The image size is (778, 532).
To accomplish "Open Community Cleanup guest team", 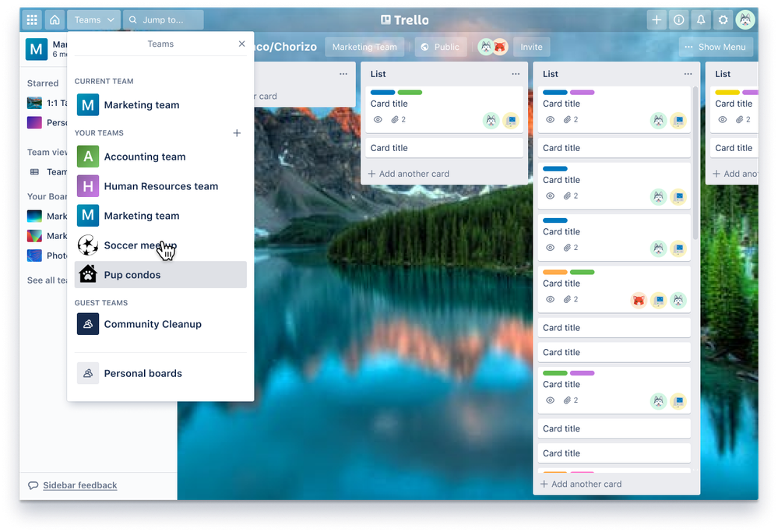I will coord(160,324).
